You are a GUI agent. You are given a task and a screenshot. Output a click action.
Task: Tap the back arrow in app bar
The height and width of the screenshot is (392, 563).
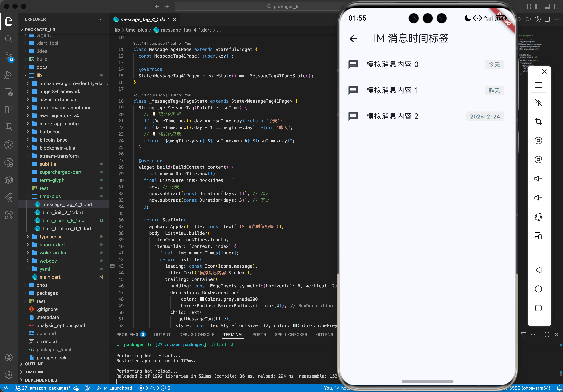click(x=353, y=39)
